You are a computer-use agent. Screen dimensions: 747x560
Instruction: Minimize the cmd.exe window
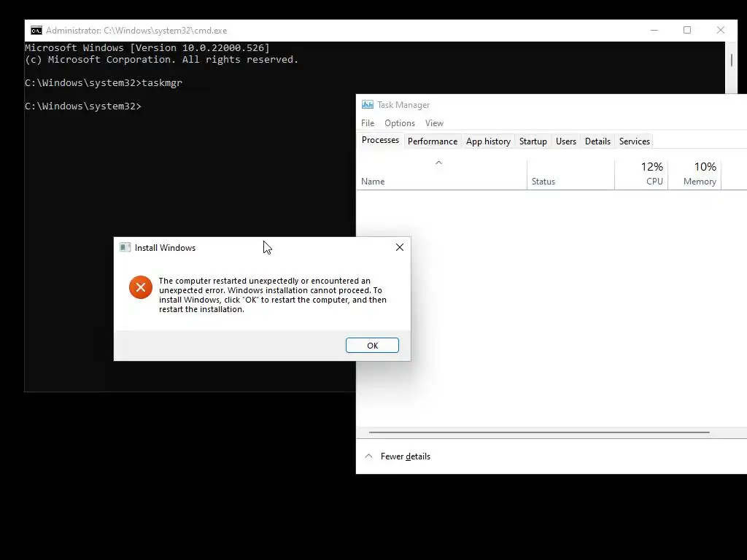(x=654, y=30)
